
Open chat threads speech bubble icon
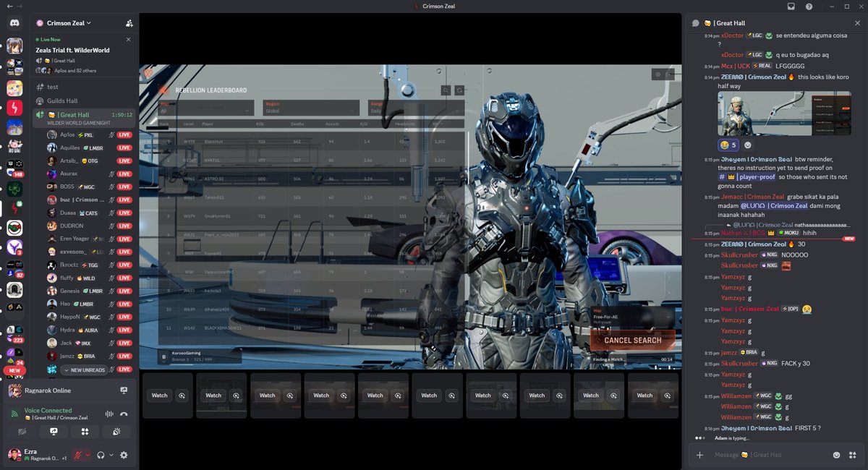coord(696,23)
